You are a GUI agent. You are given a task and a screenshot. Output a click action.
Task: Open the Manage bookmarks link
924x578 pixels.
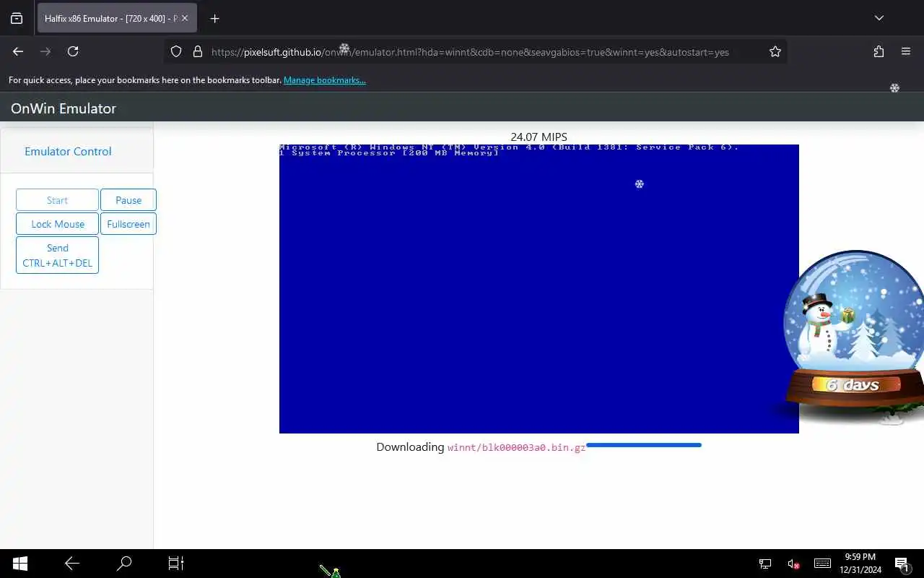point(324,80)
